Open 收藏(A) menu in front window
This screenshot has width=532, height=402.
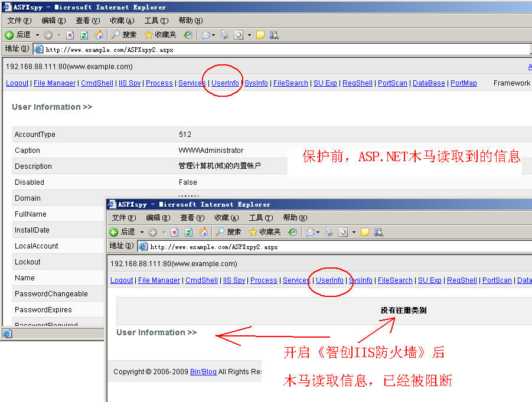(x=227, y=218)
